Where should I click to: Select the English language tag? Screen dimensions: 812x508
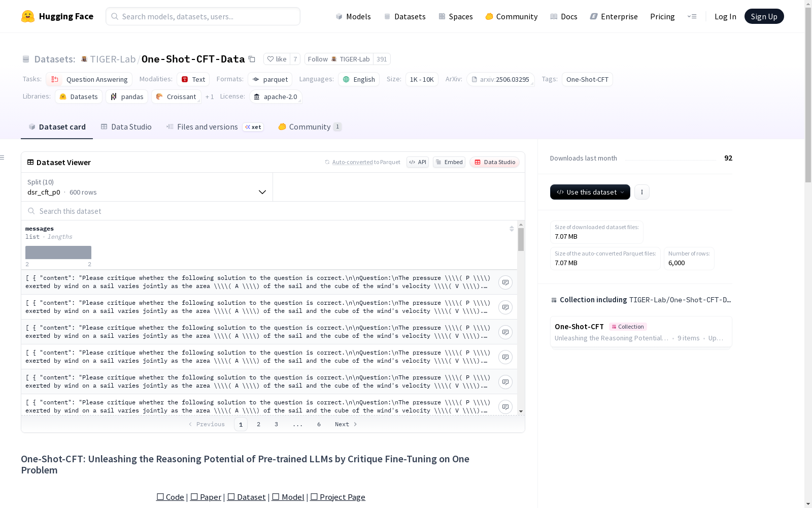coord(359,79)
